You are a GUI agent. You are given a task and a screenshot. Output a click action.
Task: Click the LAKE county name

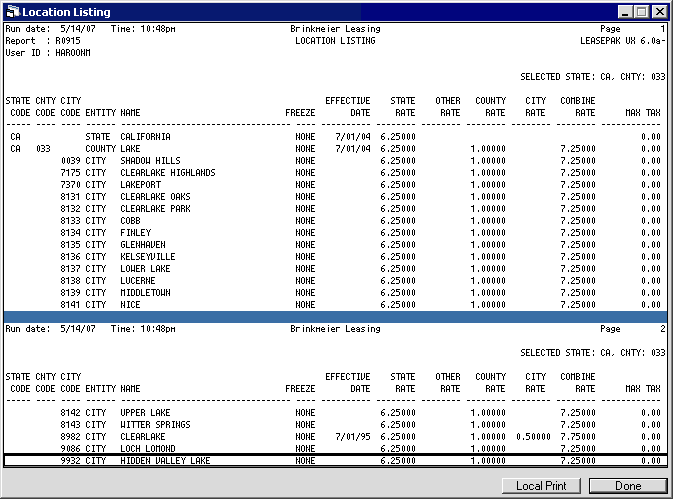[130, 148]
